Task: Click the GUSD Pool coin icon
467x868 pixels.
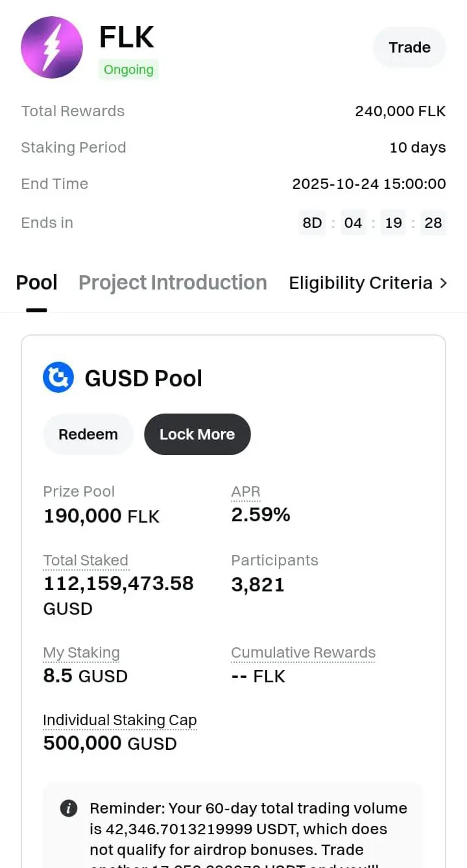Action: pos(58,377)
